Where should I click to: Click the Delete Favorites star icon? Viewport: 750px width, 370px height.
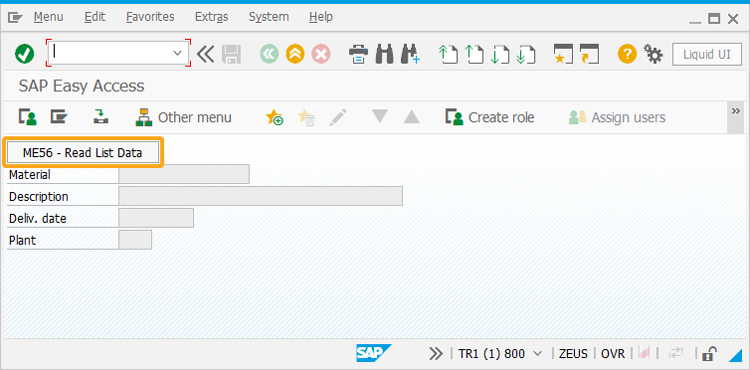point(306,117)
